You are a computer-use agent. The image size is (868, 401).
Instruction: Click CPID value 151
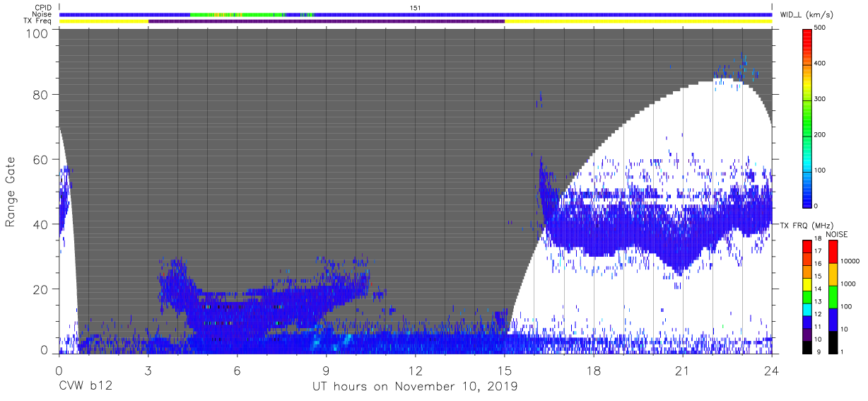pos(416,8)
